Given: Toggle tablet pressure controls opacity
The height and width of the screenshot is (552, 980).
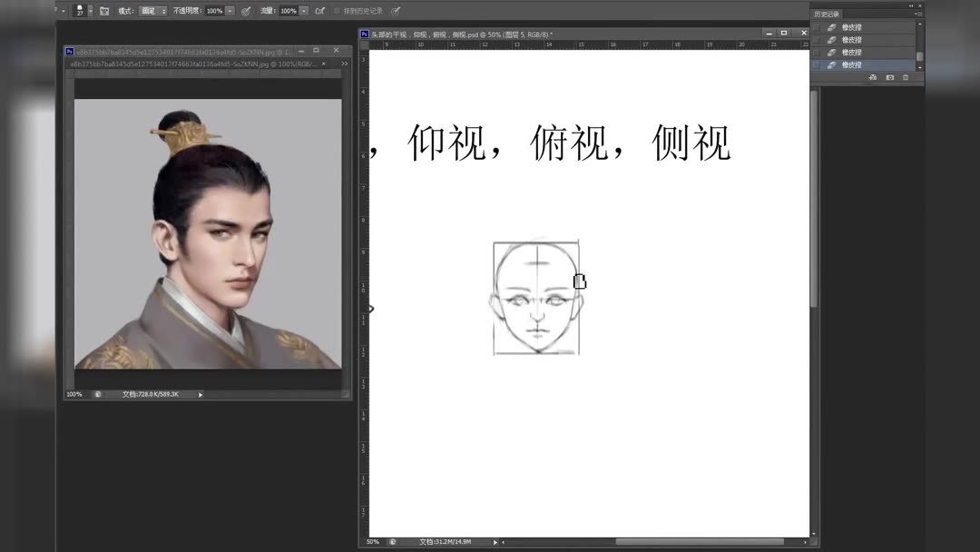Looking at the screenshot, I should 247,10.
